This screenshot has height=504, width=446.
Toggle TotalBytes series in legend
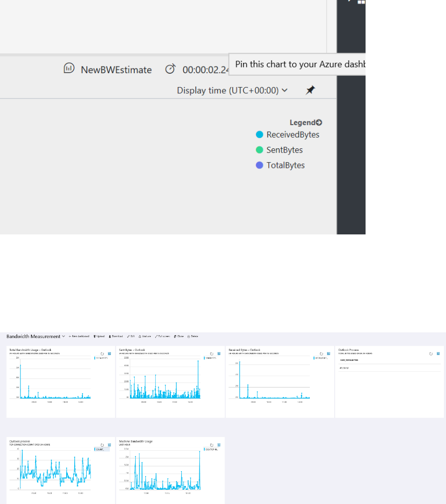[280, 165]
